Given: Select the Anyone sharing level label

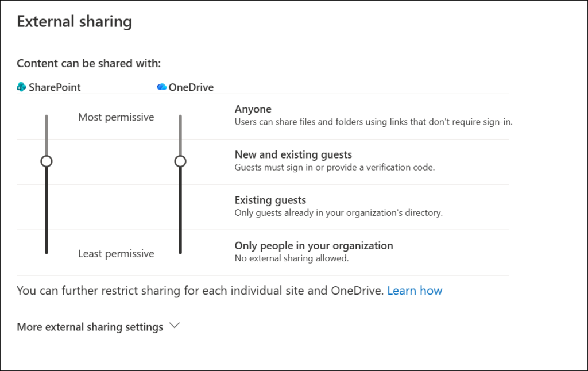Looking at the screenshot, I should [253, 109].
